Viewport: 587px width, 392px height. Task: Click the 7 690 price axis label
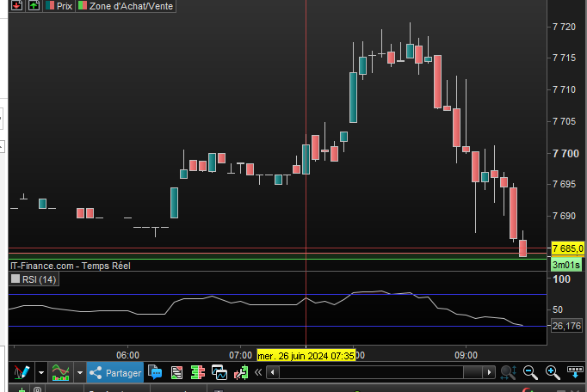[564, 216]
